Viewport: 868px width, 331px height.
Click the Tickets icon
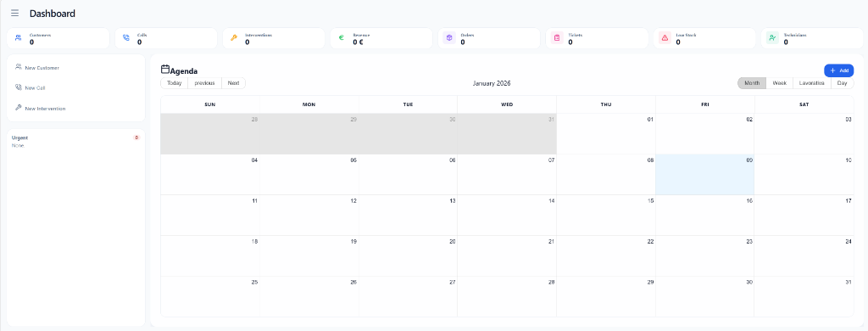557,38
